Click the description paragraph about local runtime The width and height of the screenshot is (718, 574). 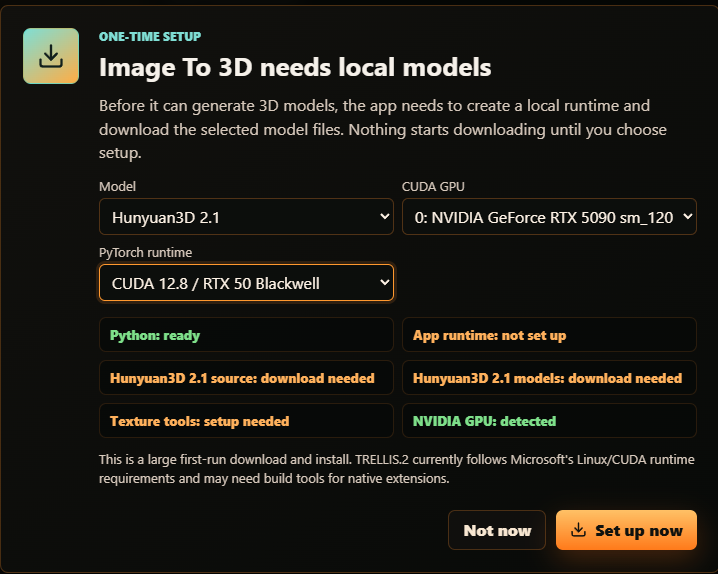click(382, 129)
